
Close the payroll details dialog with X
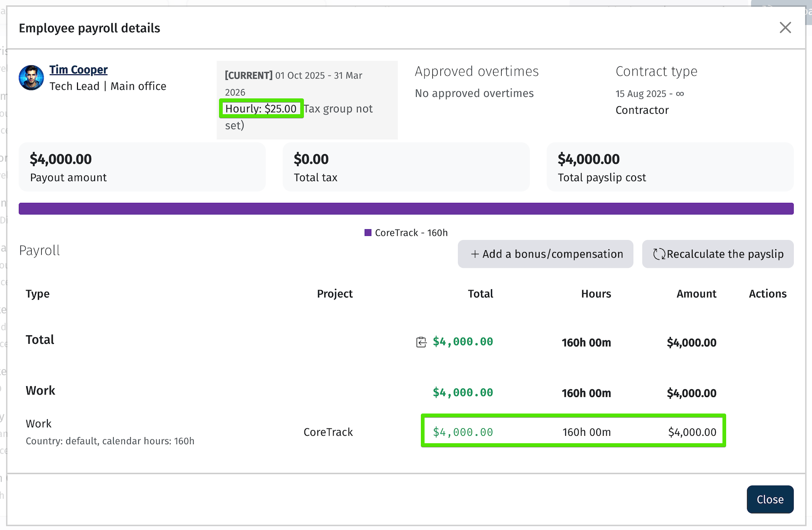785,28
